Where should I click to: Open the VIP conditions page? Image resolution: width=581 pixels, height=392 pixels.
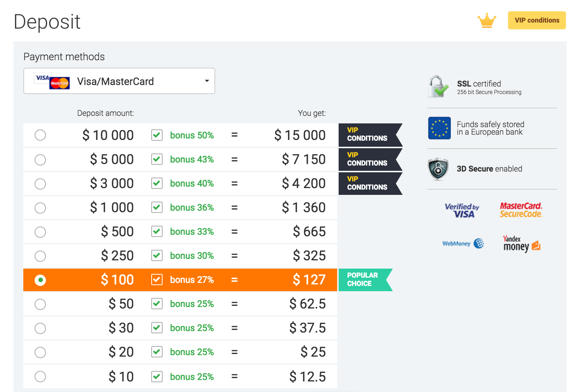[x=537, y=20]
